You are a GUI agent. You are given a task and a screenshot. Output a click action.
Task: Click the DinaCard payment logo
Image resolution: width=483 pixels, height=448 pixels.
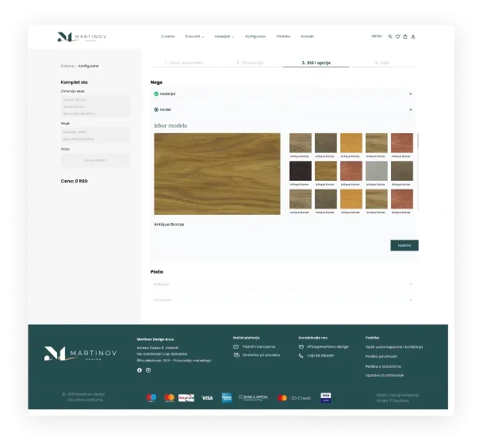click(186, 398)
